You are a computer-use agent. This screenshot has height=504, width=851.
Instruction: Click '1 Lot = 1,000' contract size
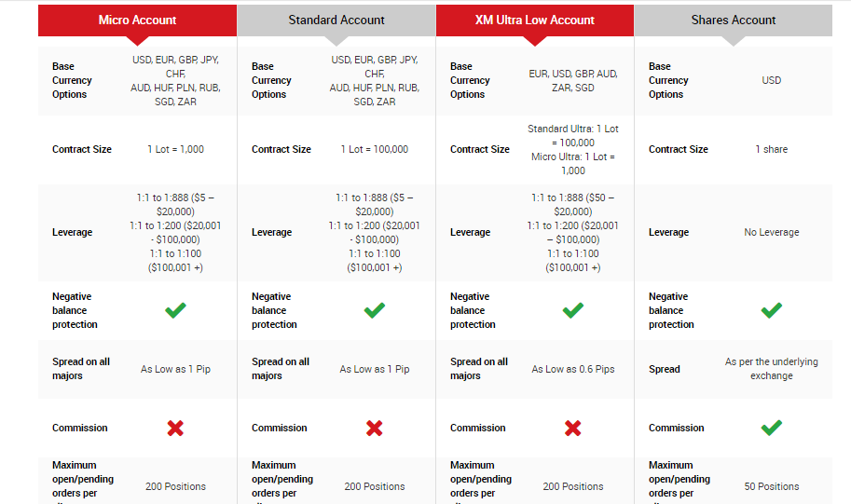point(175,149)
